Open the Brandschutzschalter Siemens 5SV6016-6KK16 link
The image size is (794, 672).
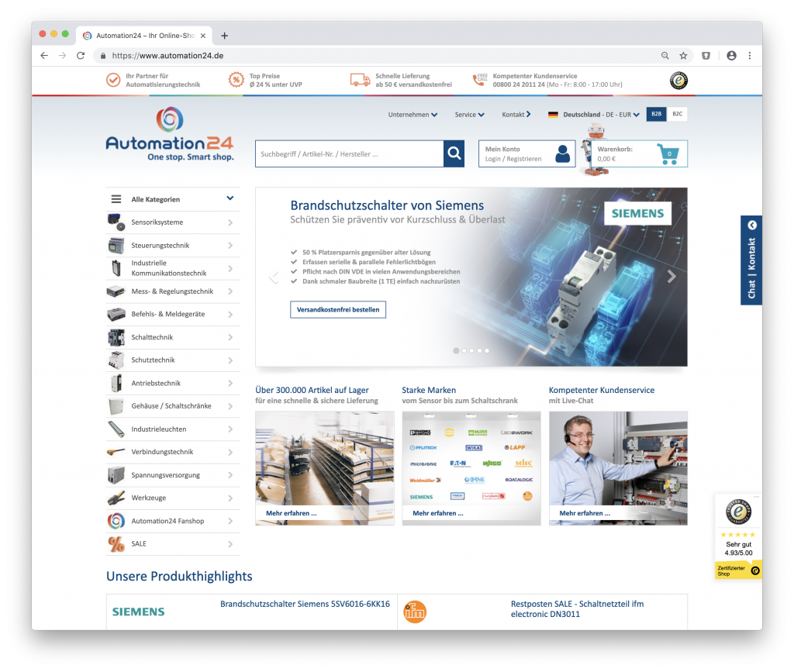pyautogui.click(x=305, y=604)
